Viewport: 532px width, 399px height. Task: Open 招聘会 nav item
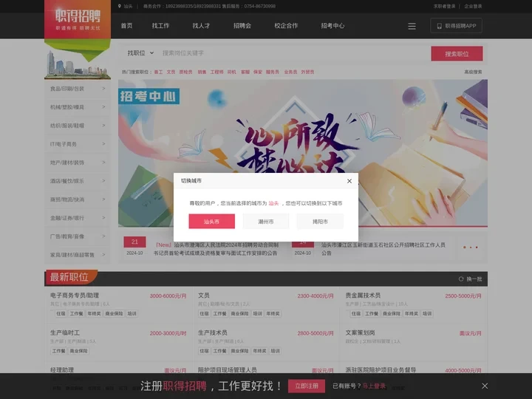(242, 26)
